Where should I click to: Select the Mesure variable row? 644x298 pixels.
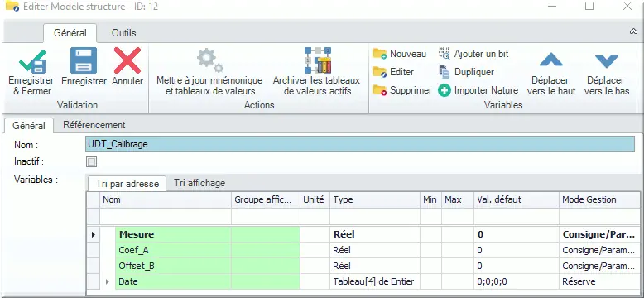(x=363, y=234)
